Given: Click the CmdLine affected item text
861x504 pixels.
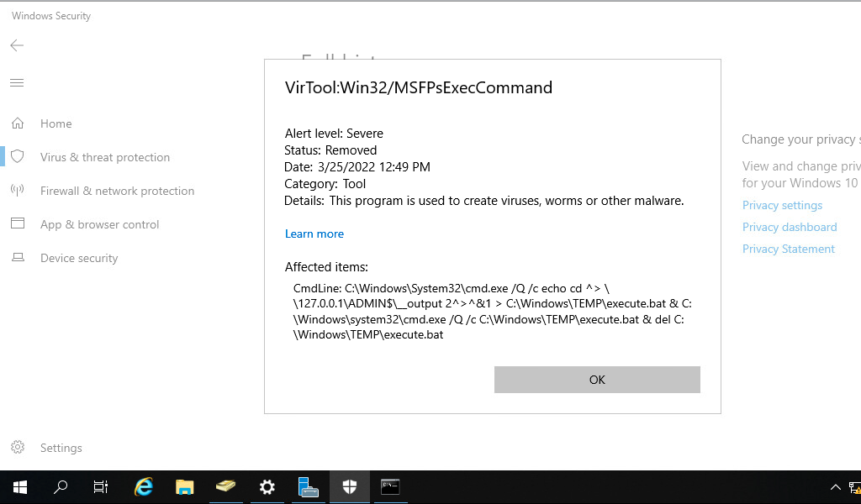Looking at the screenshot, I should (x=492, y=312).
